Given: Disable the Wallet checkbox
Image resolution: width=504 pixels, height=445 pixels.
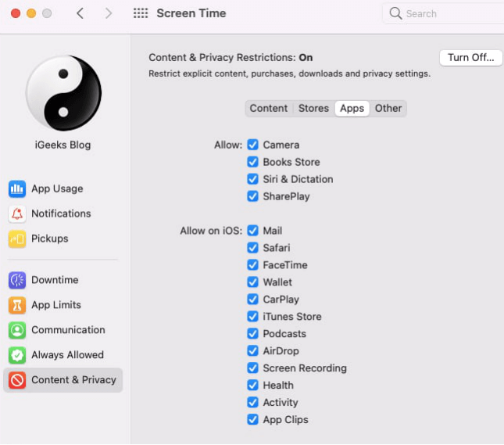Looking at the screenshot, I should point(252,282).
